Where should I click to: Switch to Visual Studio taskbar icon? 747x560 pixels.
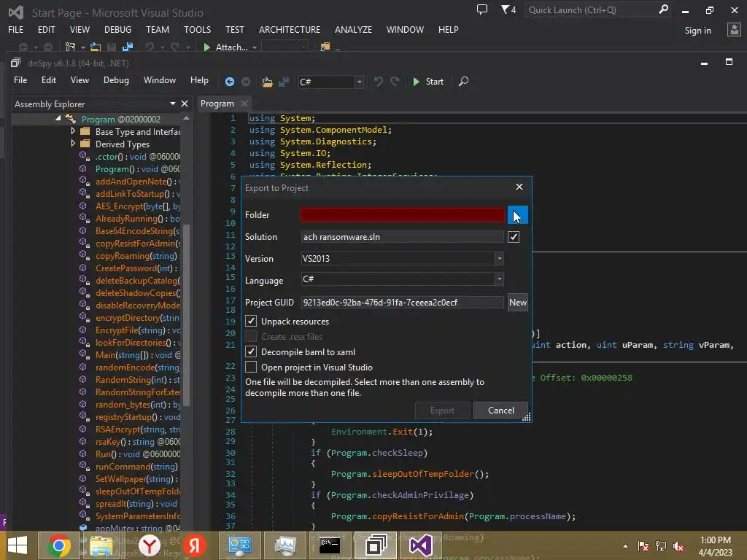pyautogui.click(x=421, y=545)
